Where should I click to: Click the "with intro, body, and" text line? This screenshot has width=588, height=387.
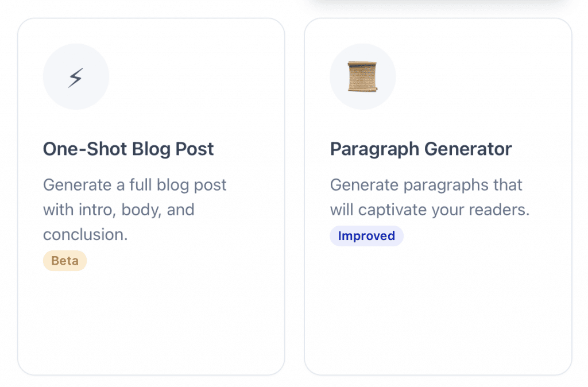coord(119,210)
